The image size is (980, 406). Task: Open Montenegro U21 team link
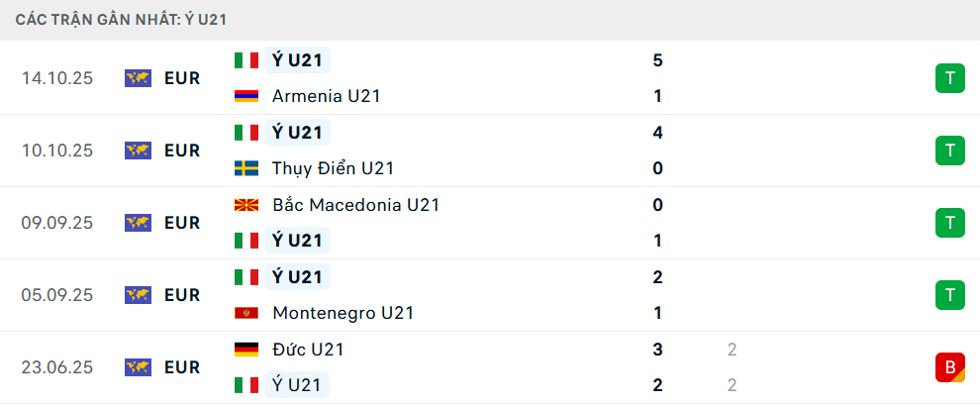pos(343,313)
